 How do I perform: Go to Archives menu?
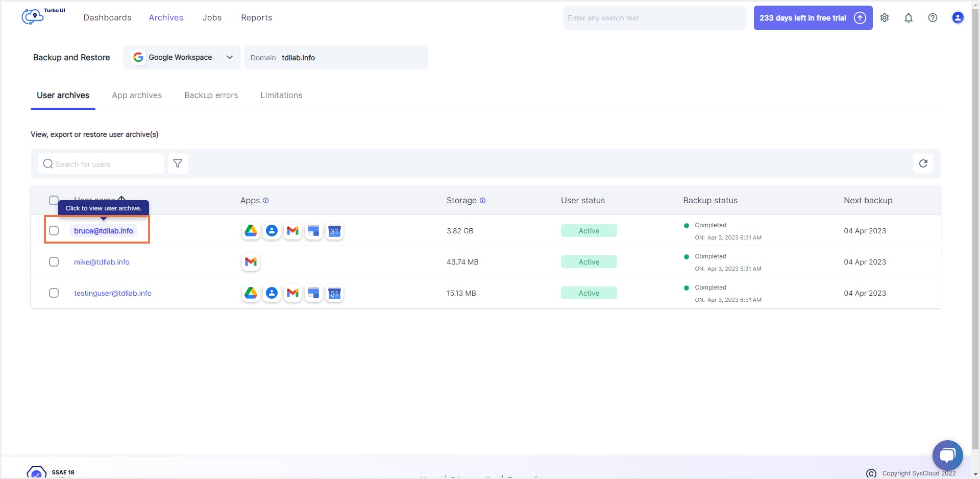(x=166, y=18)
